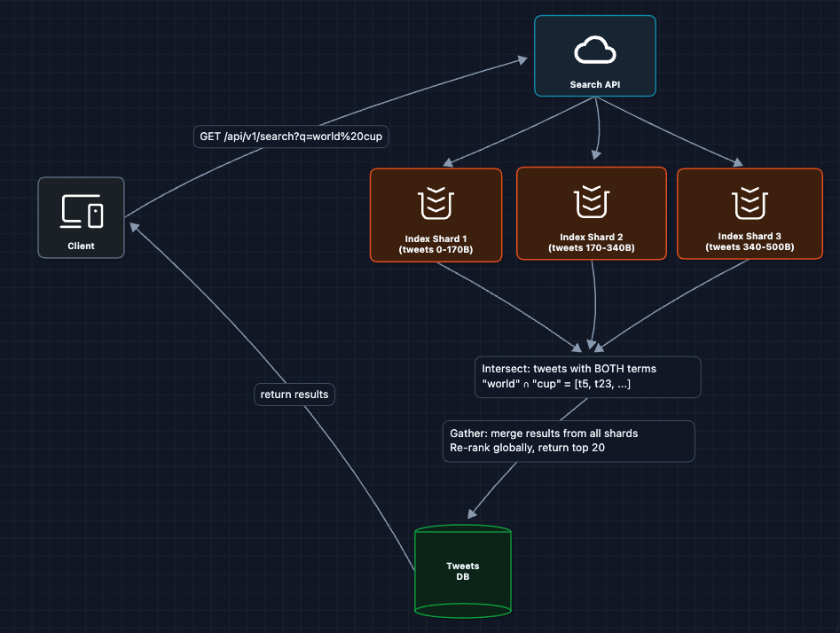Viewport: 840px width, 633px height.
Task: Click the "Index Shard 3 (tweets 340-500B)" caption
Action: [750, 242]
